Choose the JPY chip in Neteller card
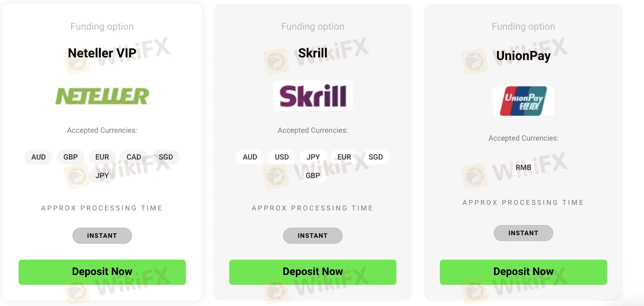 point(102,176)
